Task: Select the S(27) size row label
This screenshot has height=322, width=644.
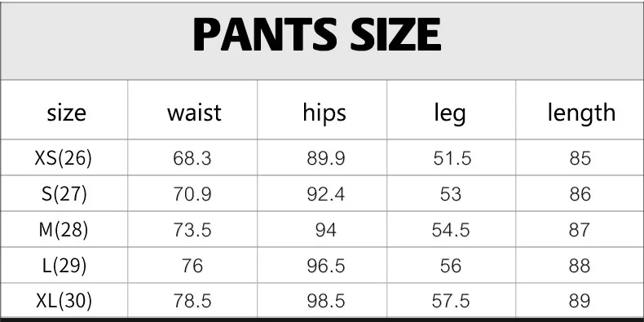Action: [x=64, y=194]
